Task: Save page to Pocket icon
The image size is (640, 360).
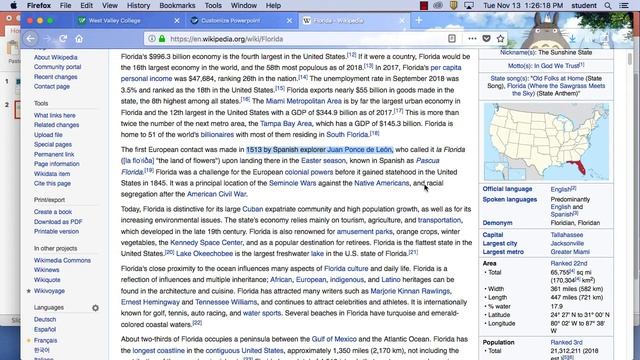Action: [486, 38]
